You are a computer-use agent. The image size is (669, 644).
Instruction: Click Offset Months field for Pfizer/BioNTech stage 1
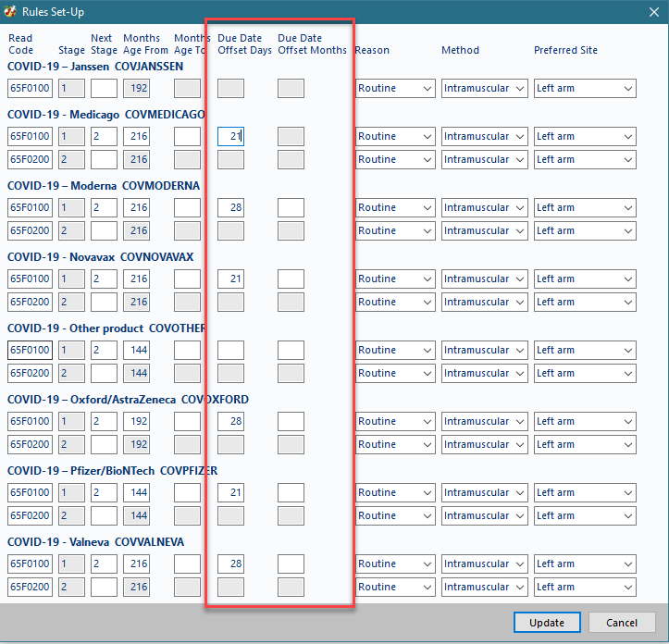[291, 493]
